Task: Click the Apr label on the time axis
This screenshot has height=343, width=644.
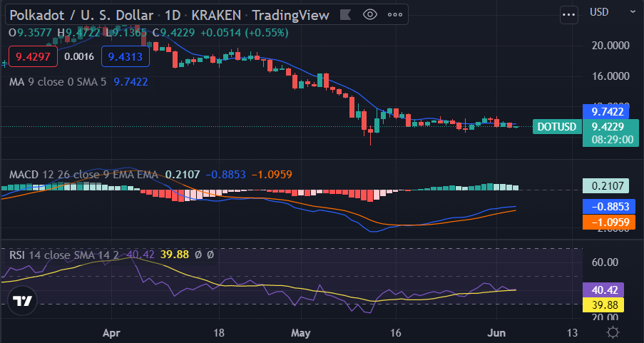Action: pos(111,333)
